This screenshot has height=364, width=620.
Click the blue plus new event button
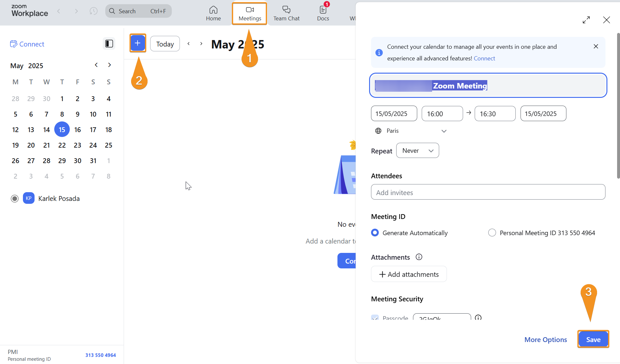pos(138,43)
